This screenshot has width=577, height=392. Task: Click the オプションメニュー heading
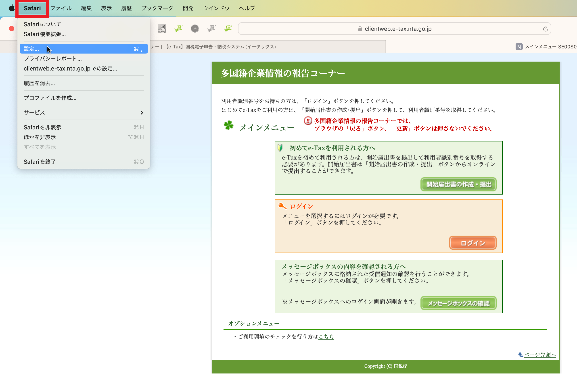(x=253, y=323)
